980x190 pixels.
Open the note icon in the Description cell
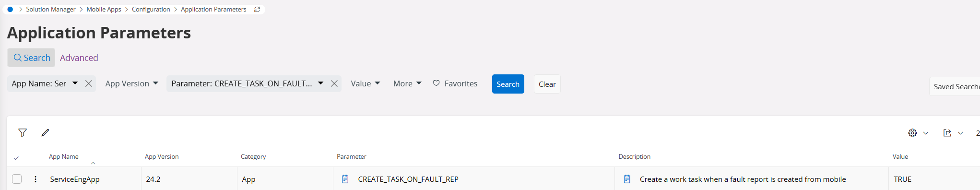627,179
